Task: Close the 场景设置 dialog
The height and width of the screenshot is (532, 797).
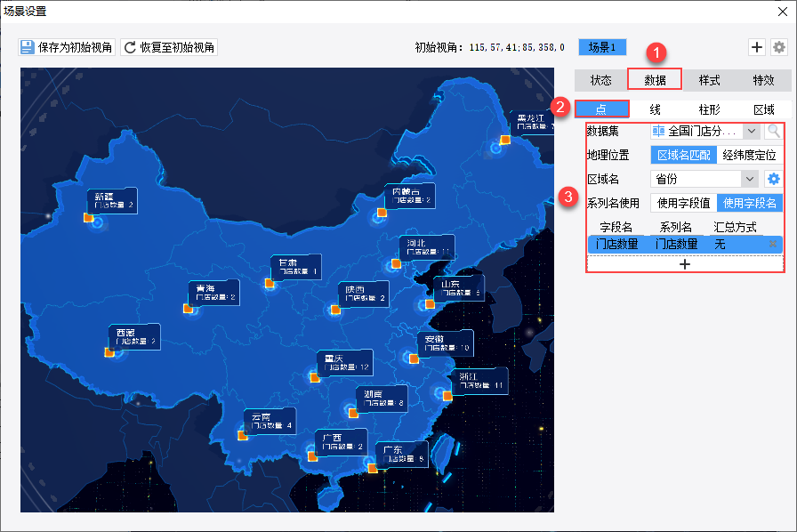Action: pyautogui.click(x=783, y=12)
